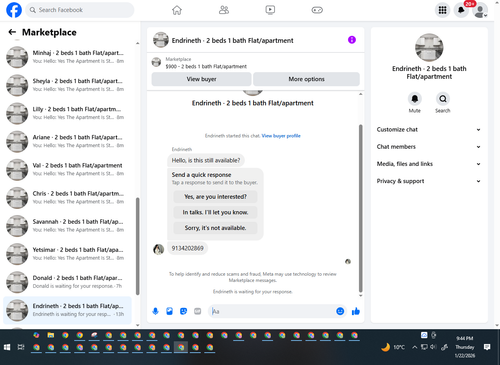Viewport: 500px width, 365px height.
Task: Click the chat messages scrollbar
Action: [360, 208]
